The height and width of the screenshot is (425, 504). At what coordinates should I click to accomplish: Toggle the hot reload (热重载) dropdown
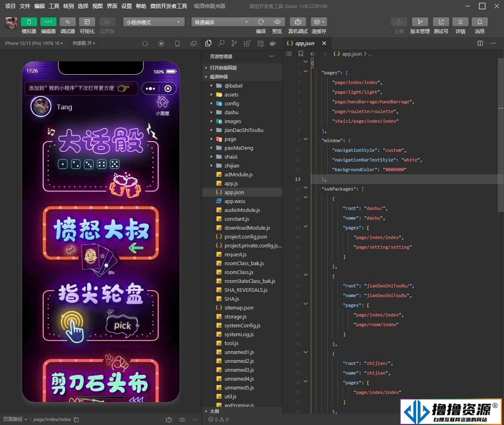(84, 43)
